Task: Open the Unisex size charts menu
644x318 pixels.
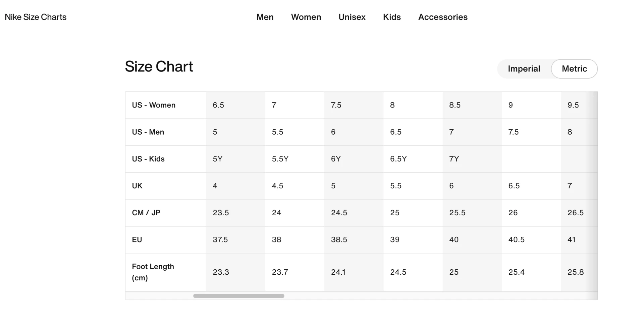Action: pos(352,17)
